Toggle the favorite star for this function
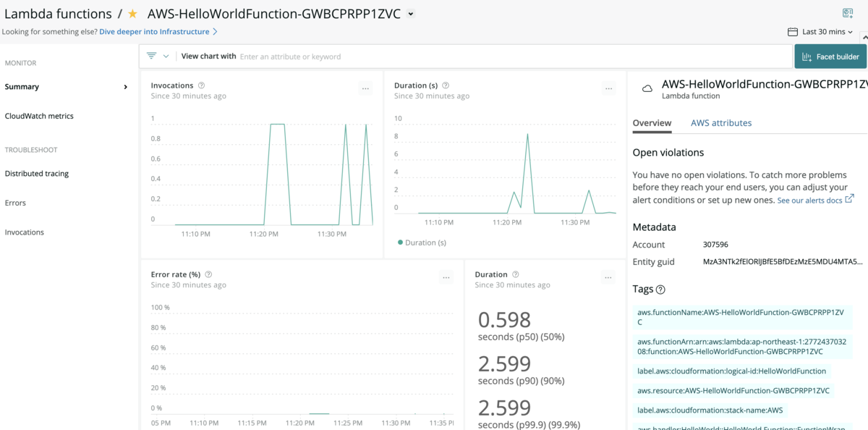The height and width of the screenshot is (430, 868). pyautogui.click(x=132, y=14)
